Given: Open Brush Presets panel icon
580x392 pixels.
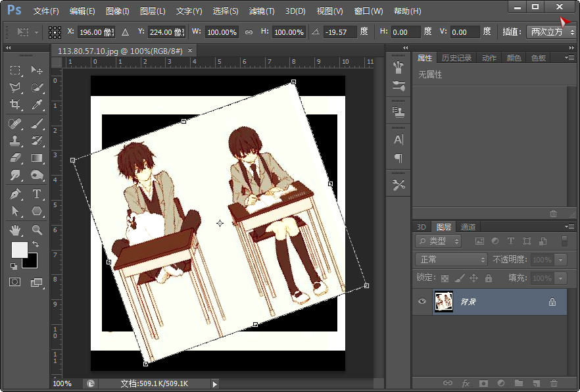Looking at the screenshot, I should pos(399,86).
